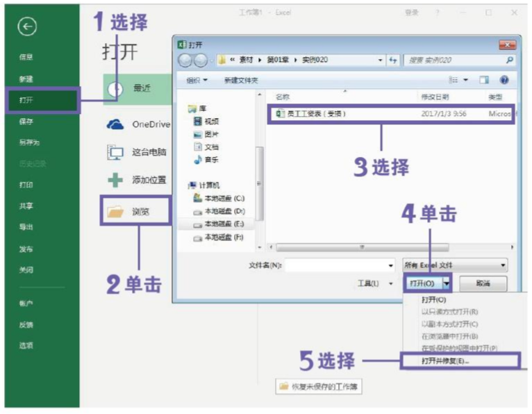Viewport: 532px width, 414px height.
Task: Select 发布 in the sidebar
Action: (26, 249)
